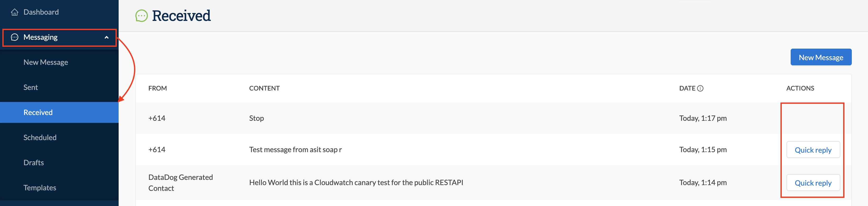Image resolution: width=868 pixels, height=206 pixels.
Task: Click the blue New Message button
Action: [x=821, y=57]
